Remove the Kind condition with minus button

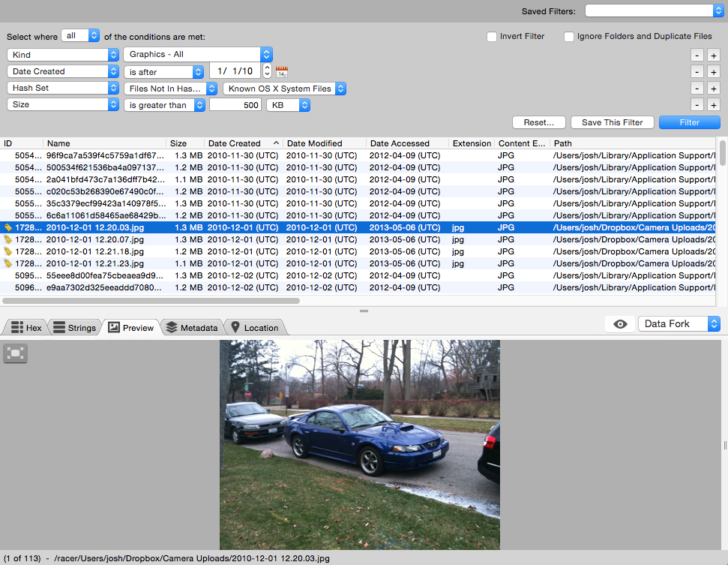(x=697, y=55)
